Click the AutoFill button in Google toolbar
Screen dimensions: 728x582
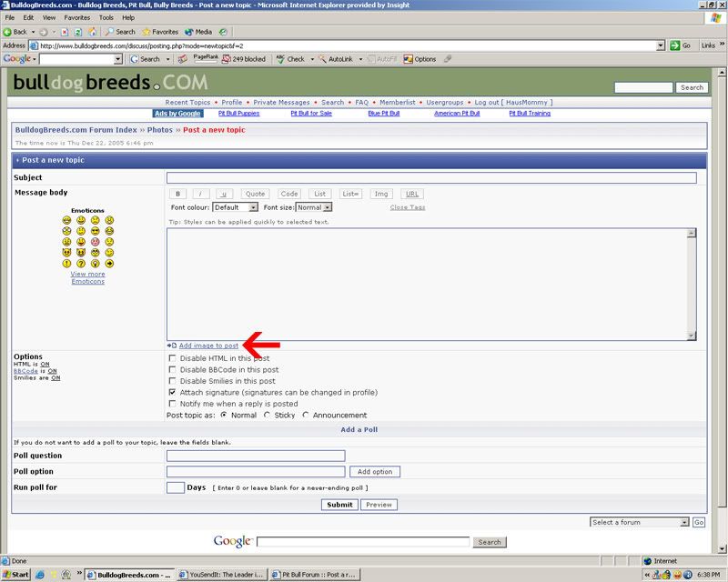(382, 59)
